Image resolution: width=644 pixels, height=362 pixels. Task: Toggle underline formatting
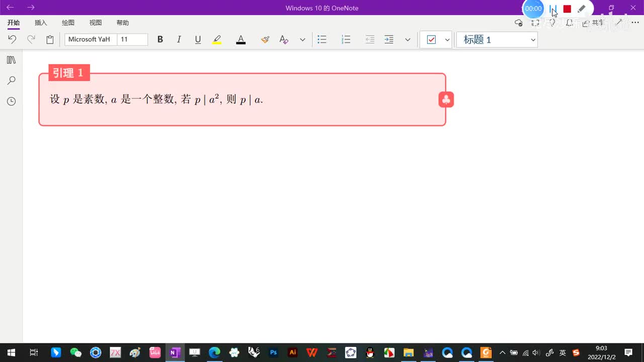(x=198, y=39)
